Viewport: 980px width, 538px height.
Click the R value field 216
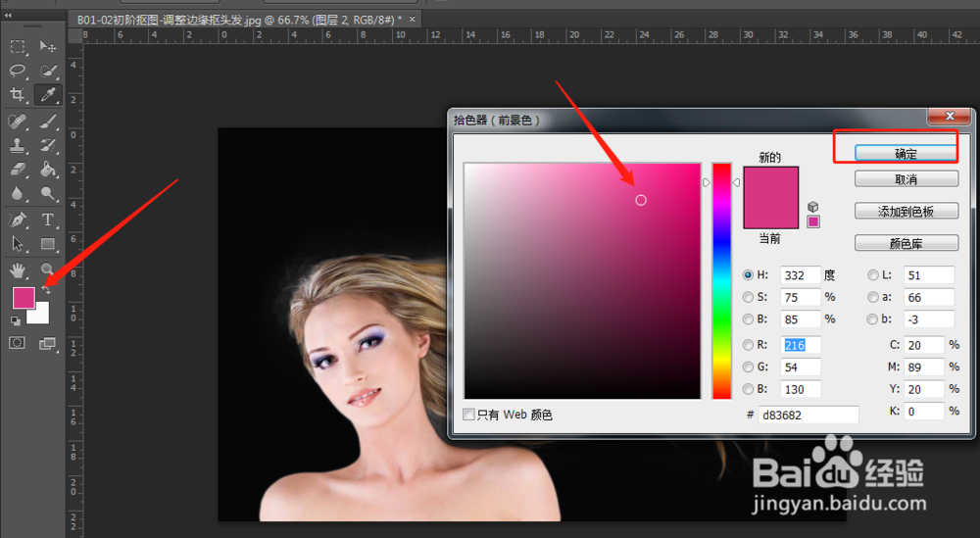click(800, 345)
